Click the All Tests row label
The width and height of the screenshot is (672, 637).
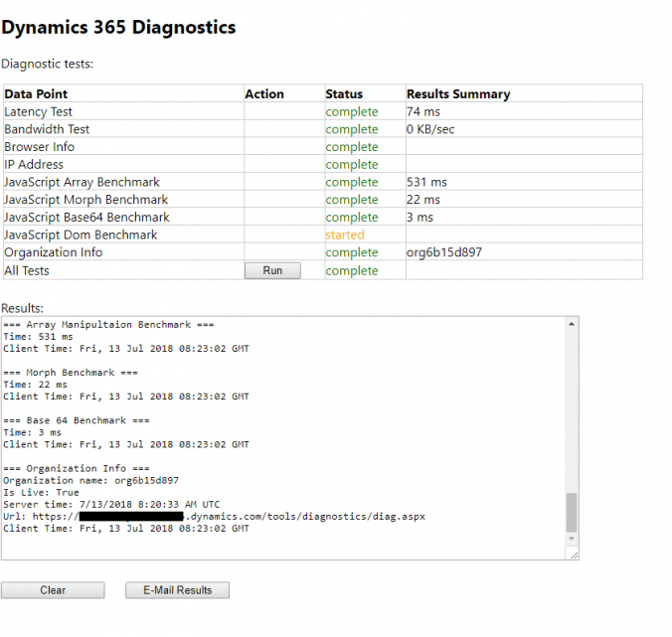click(27, 270)
